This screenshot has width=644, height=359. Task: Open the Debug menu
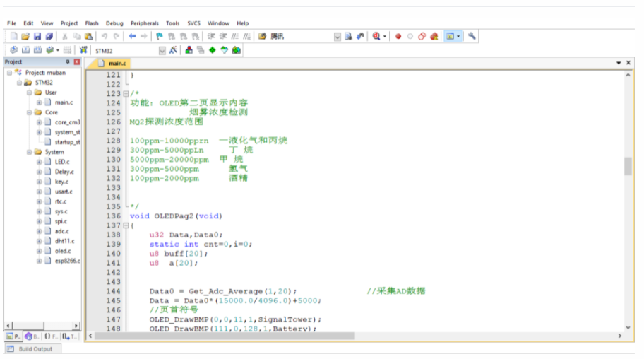coord(114,23)
